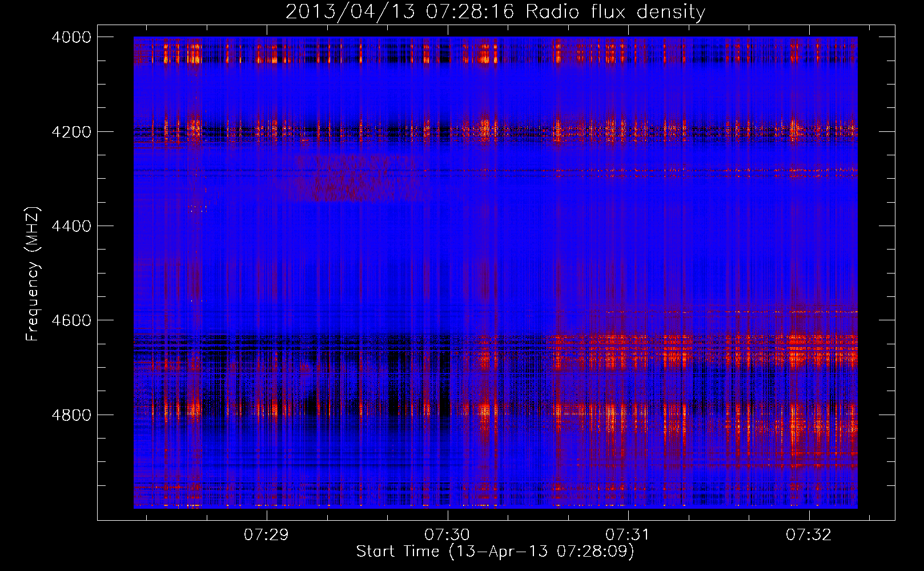Select the 4200 frequency axis label
Viewport: 924px width, 571px height.
point(71,132)
